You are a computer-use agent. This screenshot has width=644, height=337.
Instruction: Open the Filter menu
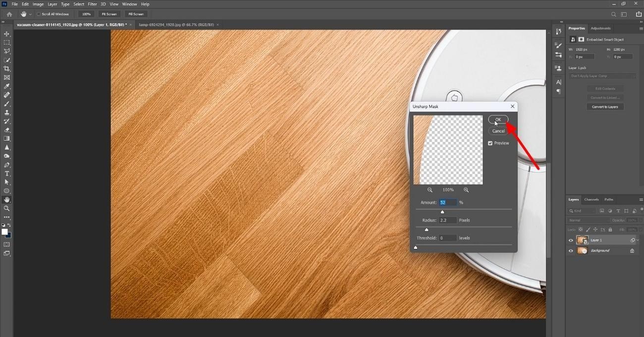[x=92, y=4]
